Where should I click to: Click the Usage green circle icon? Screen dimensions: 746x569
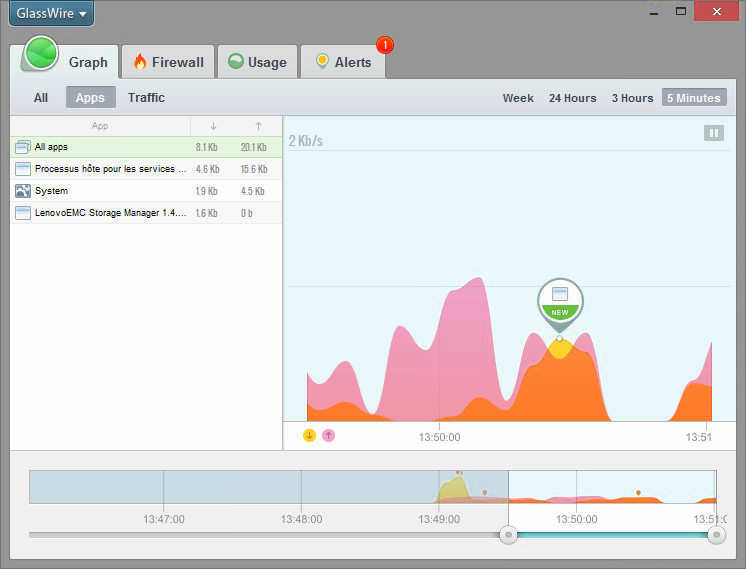pyautogui.click(x=236, y=61)
